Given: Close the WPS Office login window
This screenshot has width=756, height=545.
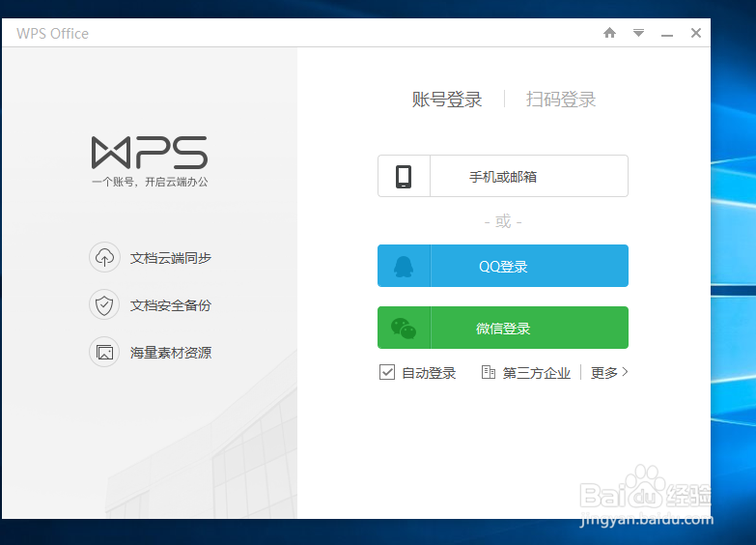Looking at the screenshot, I should pos(696,33).
